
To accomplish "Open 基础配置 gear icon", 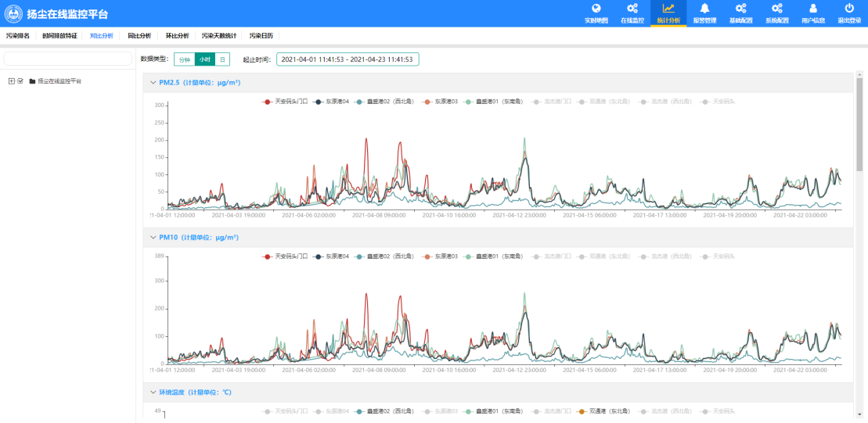I will pos(740,9).
